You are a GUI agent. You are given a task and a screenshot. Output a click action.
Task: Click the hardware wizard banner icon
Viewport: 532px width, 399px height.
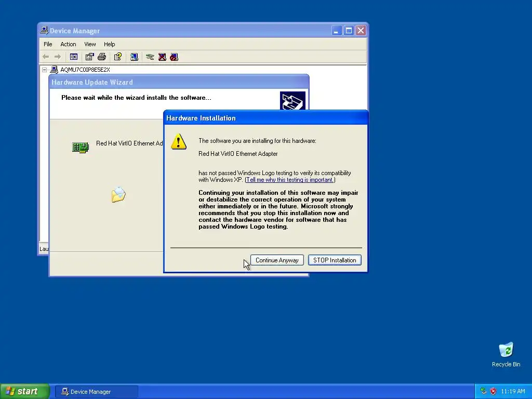pyautogui.click(x=292, y=100)
